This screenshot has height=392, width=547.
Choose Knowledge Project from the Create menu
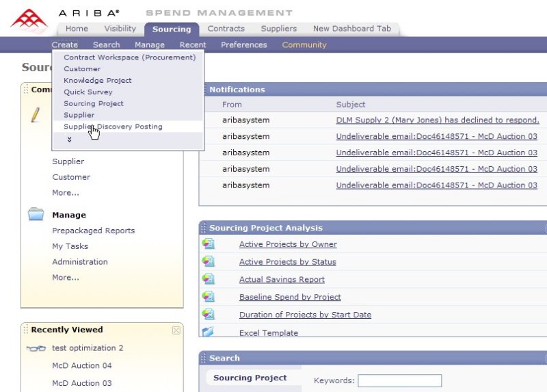coord(98,80)
